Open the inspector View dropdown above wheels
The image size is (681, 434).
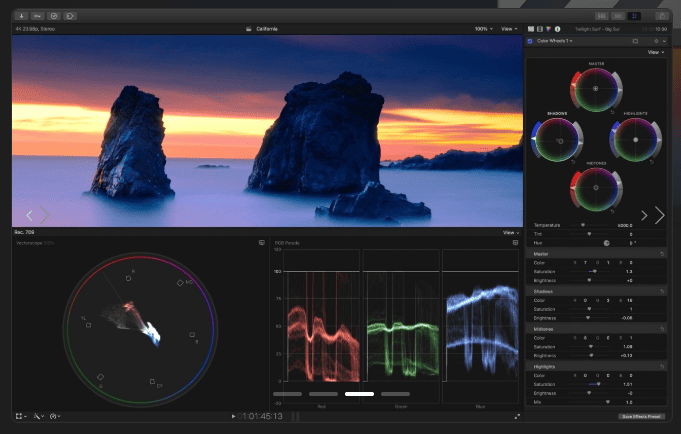click(656, 52)
